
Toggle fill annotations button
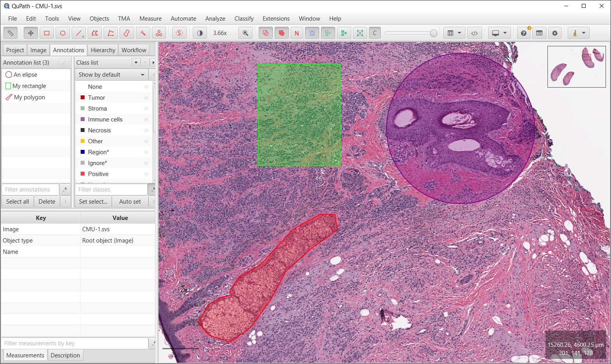[x=281, y=33]
